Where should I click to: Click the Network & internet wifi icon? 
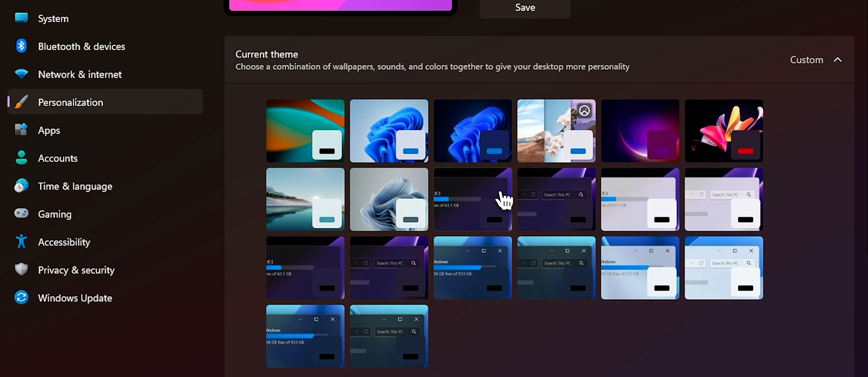21,74
